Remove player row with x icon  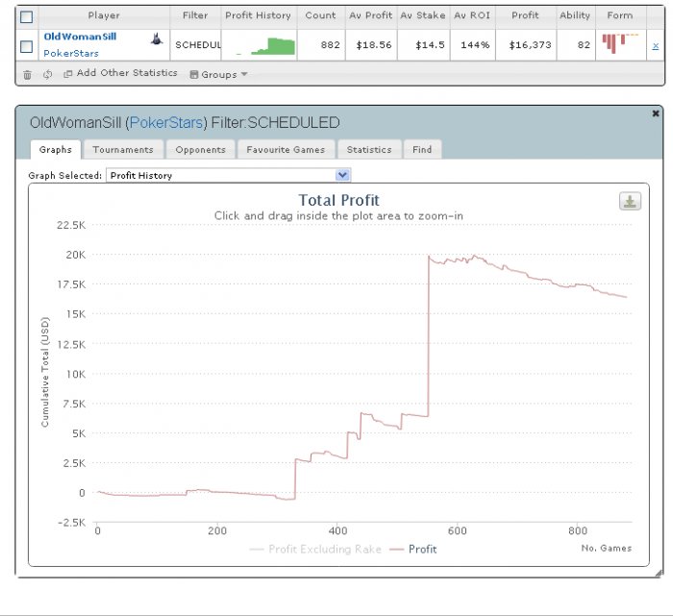click(656, 45)
